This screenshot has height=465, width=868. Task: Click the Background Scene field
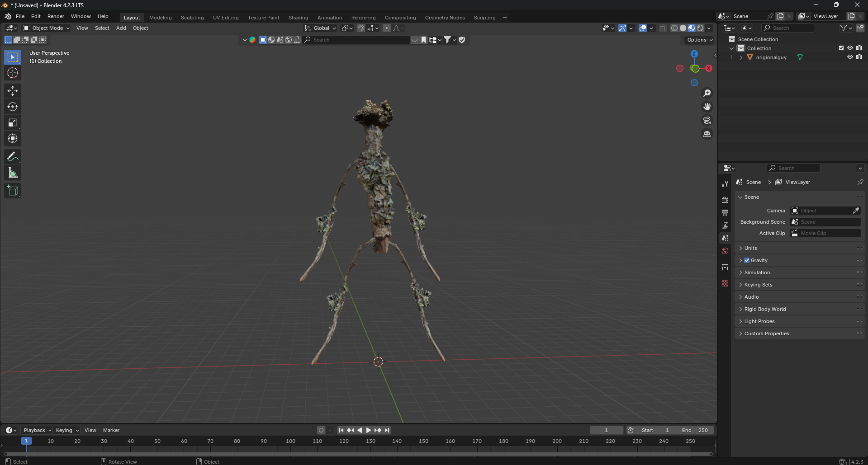coord(825,222)
